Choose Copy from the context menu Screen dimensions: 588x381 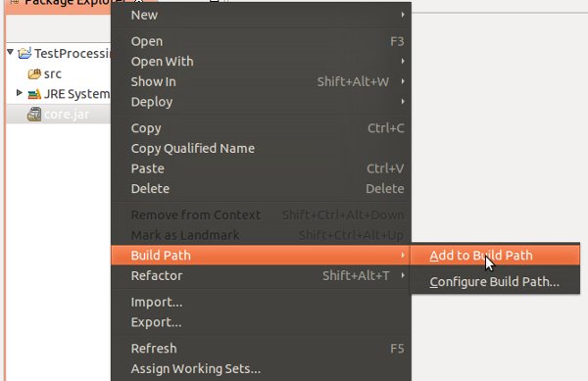[x=261, y=128]
